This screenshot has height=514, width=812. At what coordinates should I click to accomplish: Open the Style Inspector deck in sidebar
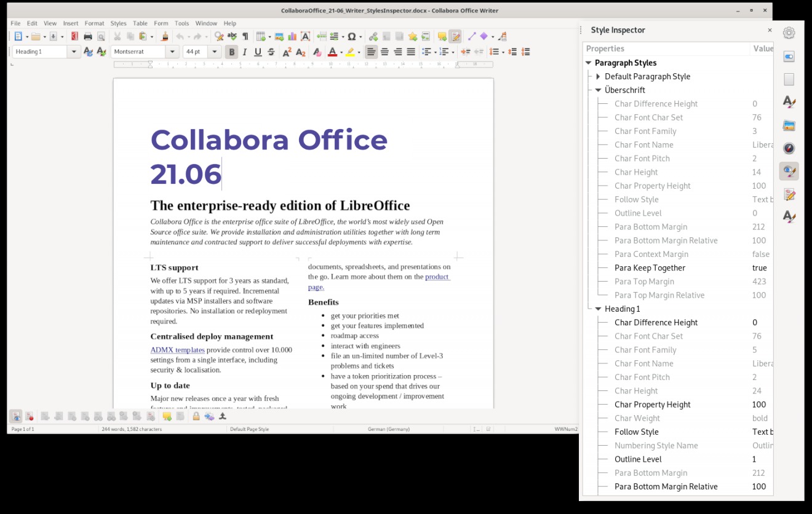pyautogui.click(x=789, y=172)
